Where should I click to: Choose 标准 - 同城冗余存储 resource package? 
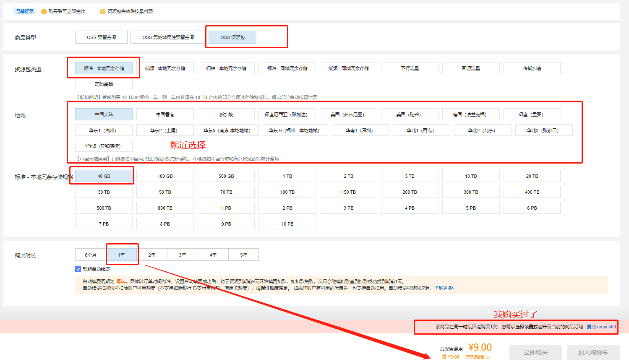(287, 68)
